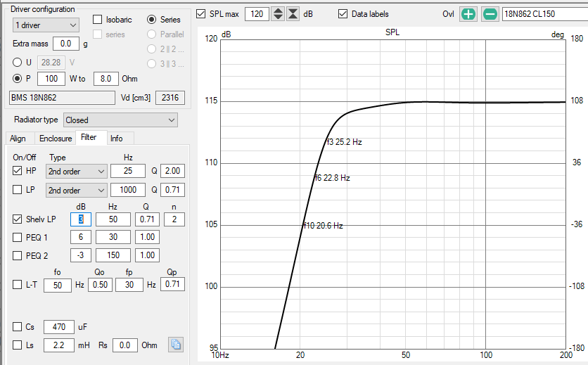Enable the Cs capacitor checkbox
This screenshot has height=365, width=588.
point(18,327)
